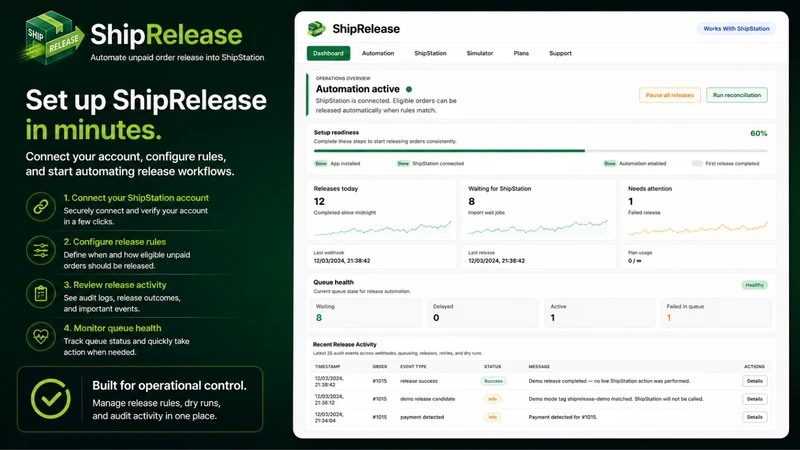The height and width of the screenshot is (450, 800).
Task: Click Run reconciliation button
Action: coord(737,95)
